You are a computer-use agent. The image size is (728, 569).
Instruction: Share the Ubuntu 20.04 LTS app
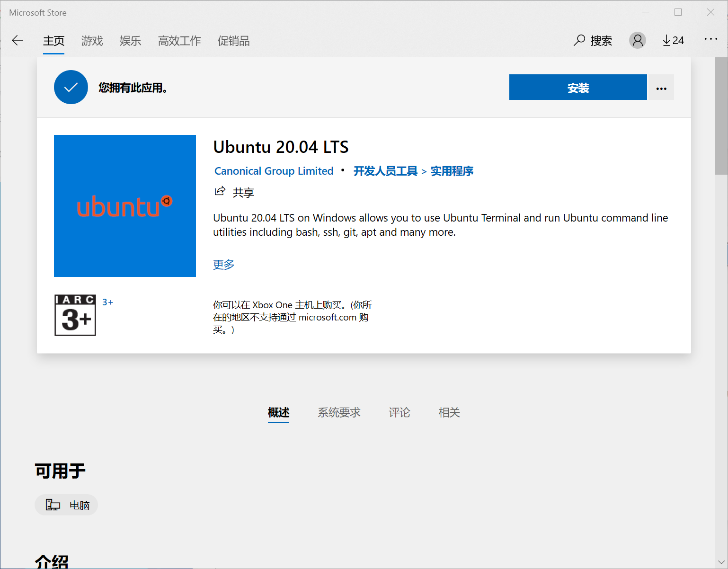pyautogui.click(x=234, y=192)
